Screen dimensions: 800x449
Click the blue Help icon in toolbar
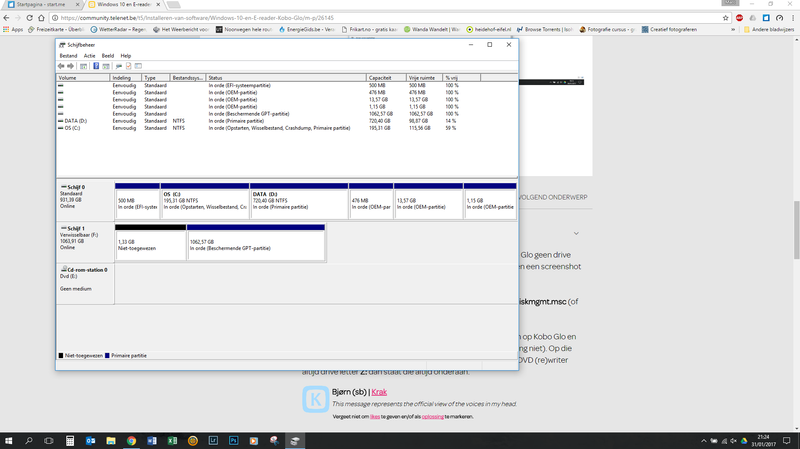(x=96, y=66)
